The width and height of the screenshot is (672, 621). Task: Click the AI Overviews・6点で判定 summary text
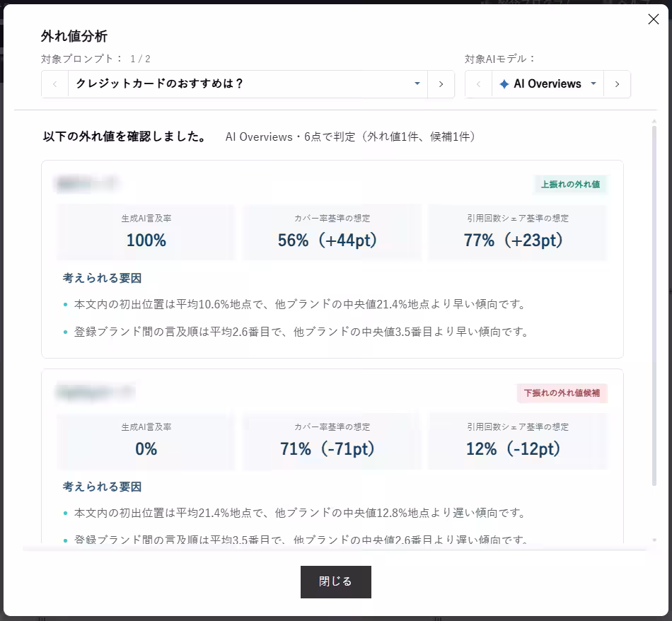coord(351,137)
